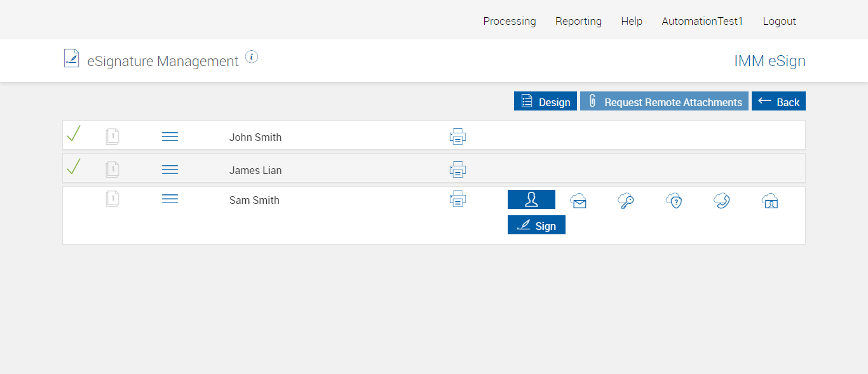The image size is (868, 374).
Task: Open the Reporting menu
Action: [x=578, y=21]
